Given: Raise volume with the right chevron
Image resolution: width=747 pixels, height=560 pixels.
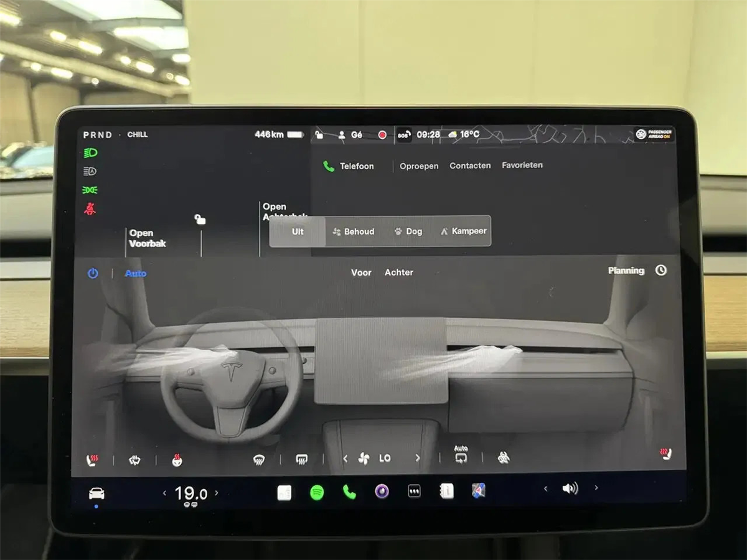Looking at the screenshot, I should click(x=596, y=488).
